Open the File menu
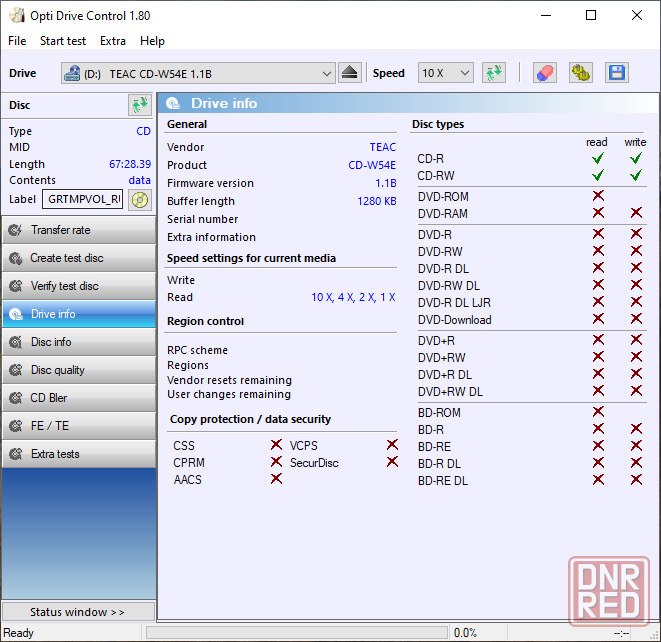 pyautogui.click(x=17, y=41)
